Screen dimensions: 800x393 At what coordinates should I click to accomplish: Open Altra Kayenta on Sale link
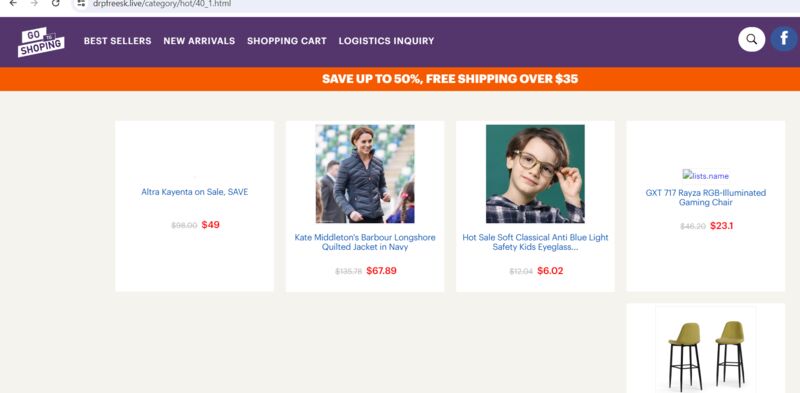(x=194, y=192)
